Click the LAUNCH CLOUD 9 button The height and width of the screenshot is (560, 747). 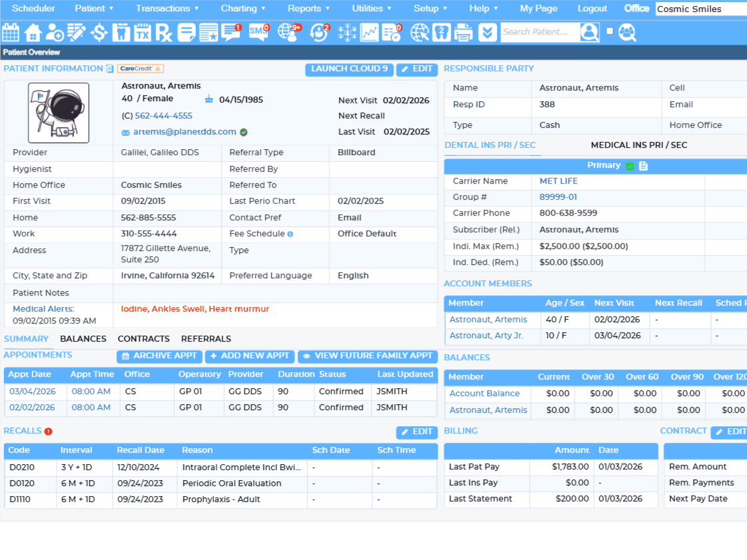pyautogui.click(x=349, y=69)
